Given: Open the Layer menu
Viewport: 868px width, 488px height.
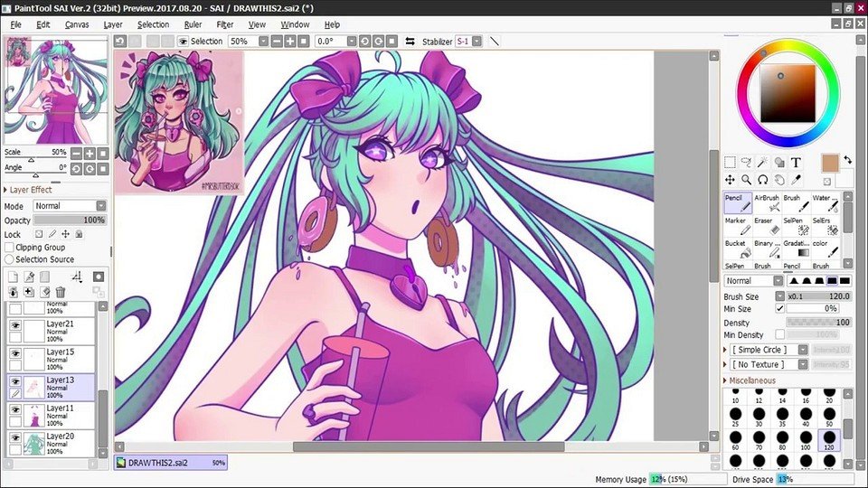Looking at the screenshot, I should click(113, 24).
